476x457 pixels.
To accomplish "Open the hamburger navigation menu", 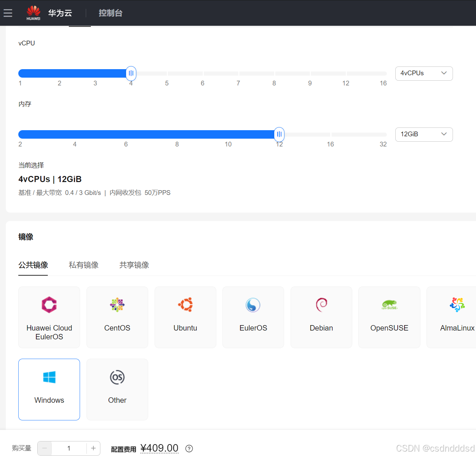I will (8, 13).
